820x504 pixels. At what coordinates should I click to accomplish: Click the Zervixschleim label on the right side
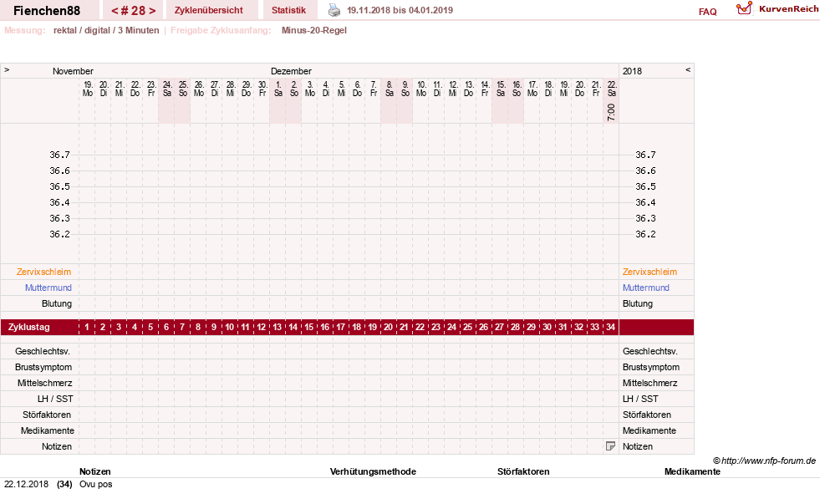point(649,272)
